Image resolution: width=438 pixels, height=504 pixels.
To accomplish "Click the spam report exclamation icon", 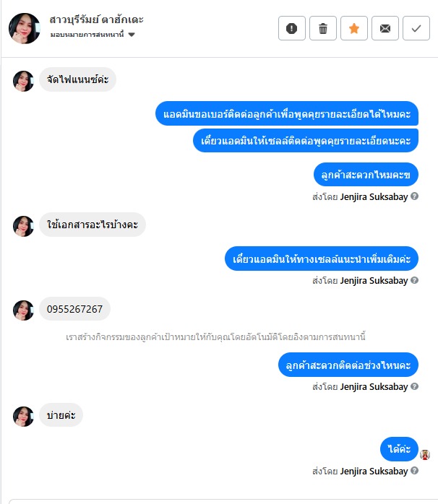I will (291, 28).
